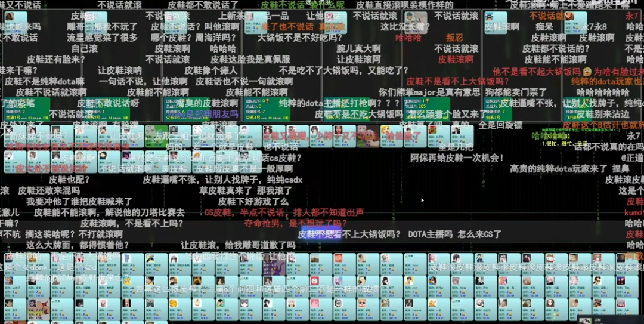
Task: Select the green 普通1号 team panel
Action: coord(27,109)
